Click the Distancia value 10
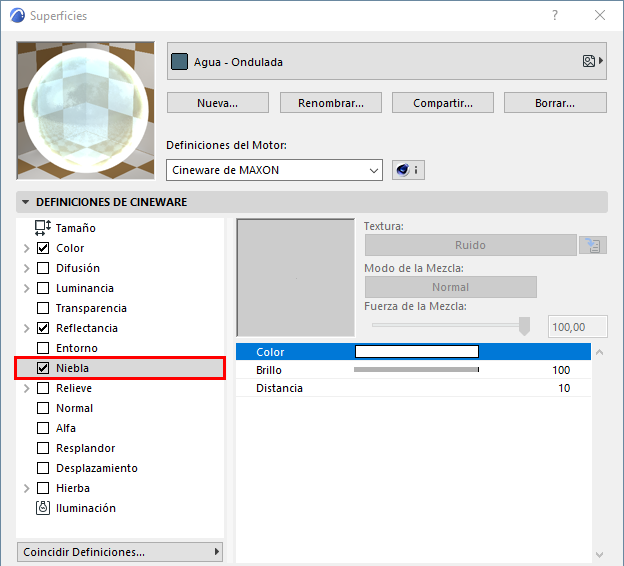 point(564,388)
